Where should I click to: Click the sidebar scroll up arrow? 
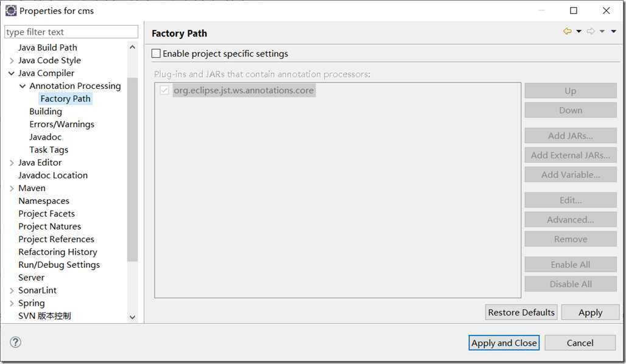click(133, 47)
